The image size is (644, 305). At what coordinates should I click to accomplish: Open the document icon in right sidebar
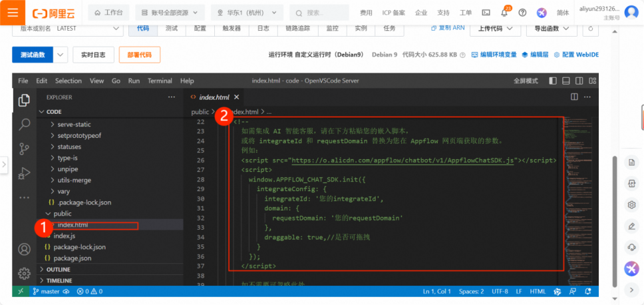tap(632, 162)
